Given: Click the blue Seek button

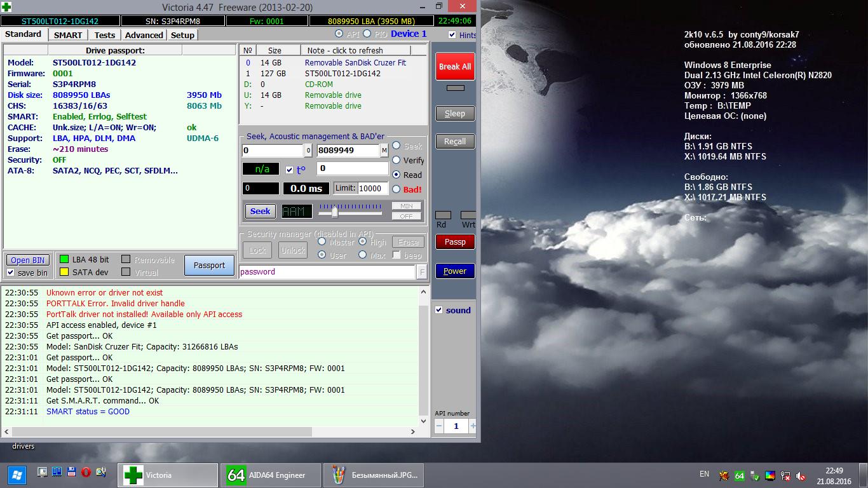Looking at the screenshot, I should pyautogui.click(x=260, y=211).
